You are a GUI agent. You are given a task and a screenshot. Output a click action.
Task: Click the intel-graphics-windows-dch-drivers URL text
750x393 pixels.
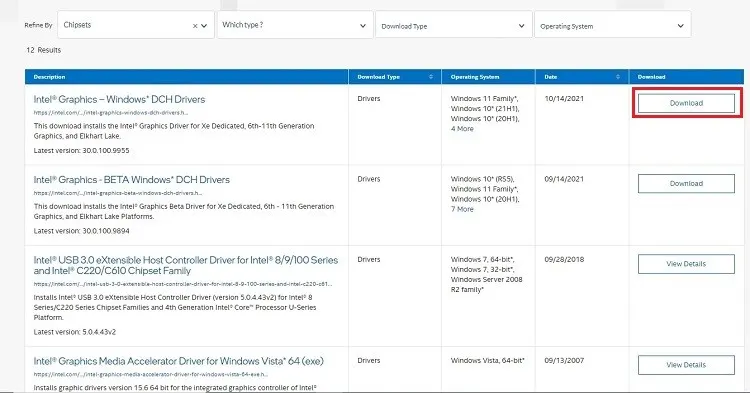coord(110,113)
